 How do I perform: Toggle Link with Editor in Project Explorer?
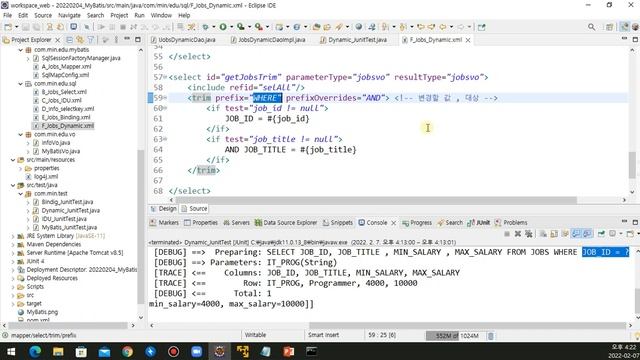(x=80, y=40)
